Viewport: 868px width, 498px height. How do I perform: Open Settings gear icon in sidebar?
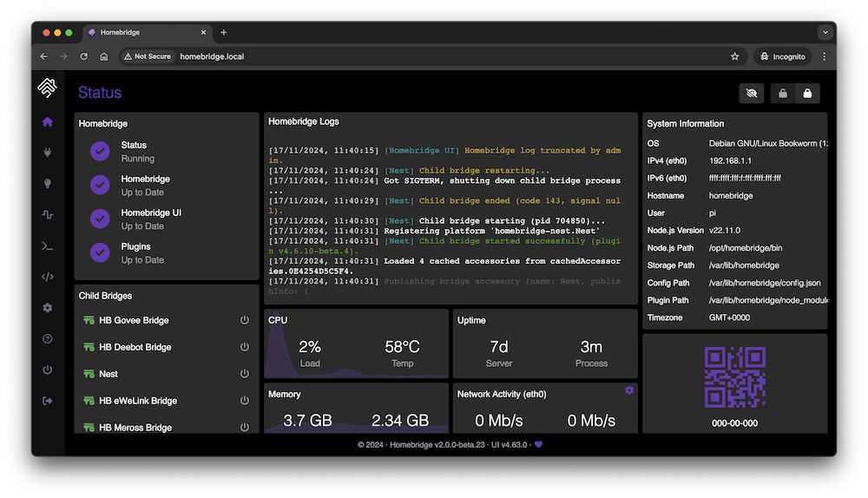(48, 308)
